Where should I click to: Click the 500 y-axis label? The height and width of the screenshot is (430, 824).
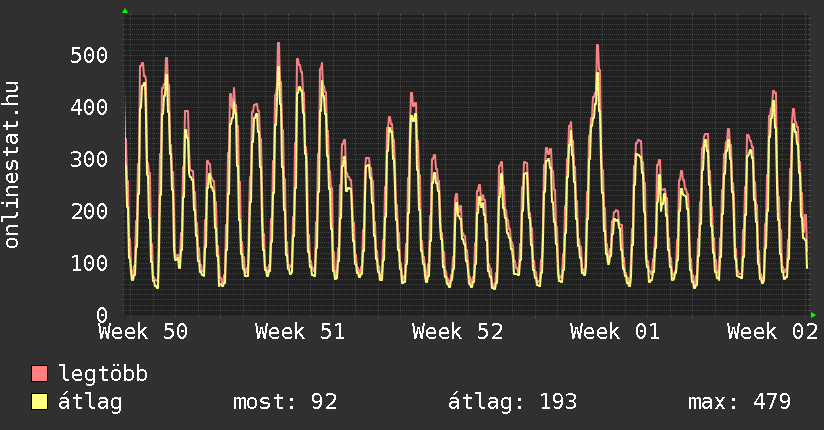click(x=89, y=55)
